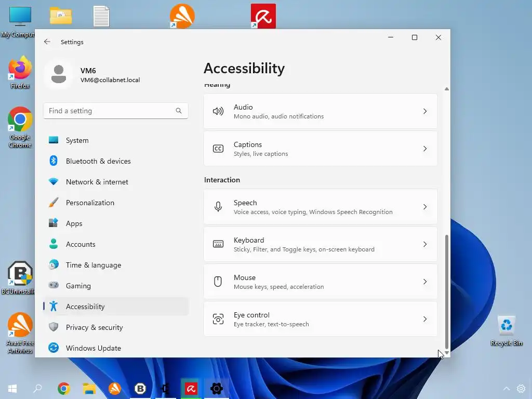Go to Network & internet settings

[116, 182]
